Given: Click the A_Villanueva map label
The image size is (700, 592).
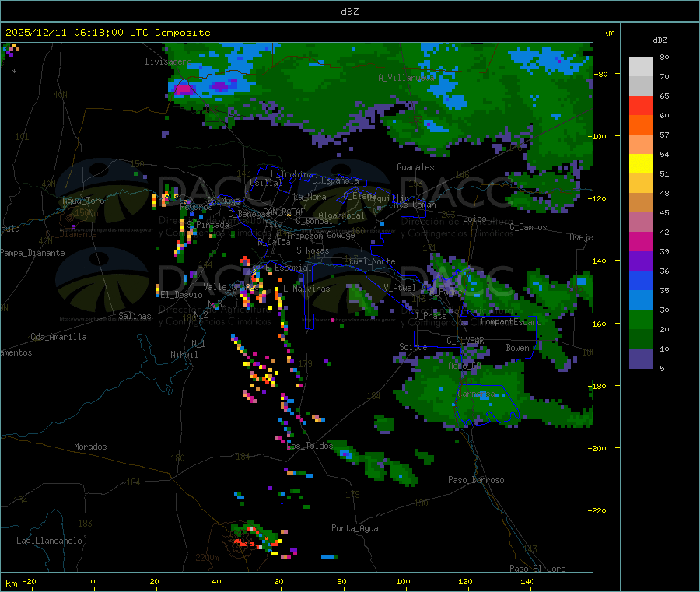Looking at the screenshot, I should [x=406, y=78].
